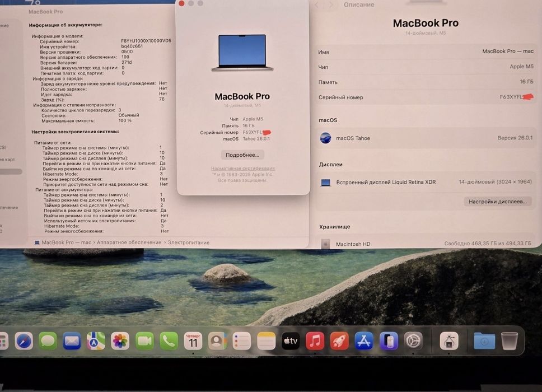Open the Нормативная сертификация link
Screen dimensions: 542x392
click(242, 169)
